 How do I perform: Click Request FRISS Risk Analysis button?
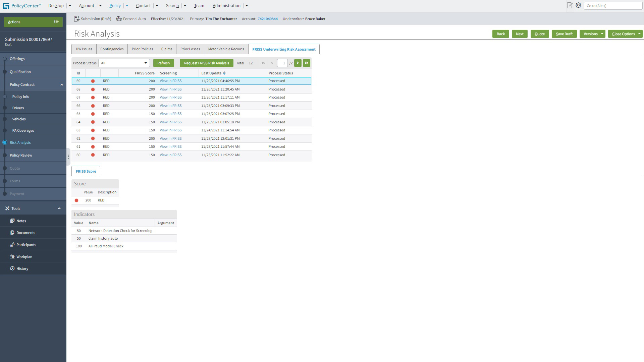coord(206,63)
